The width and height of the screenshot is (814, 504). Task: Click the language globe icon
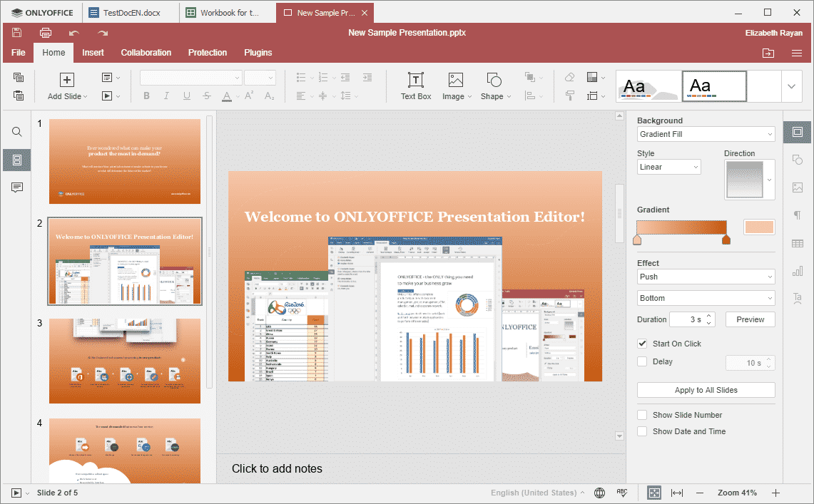click(599, 493)
